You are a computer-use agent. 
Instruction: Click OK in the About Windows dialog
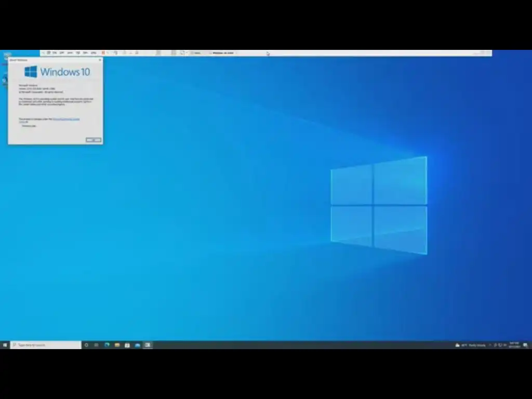(x=94, y=140)
